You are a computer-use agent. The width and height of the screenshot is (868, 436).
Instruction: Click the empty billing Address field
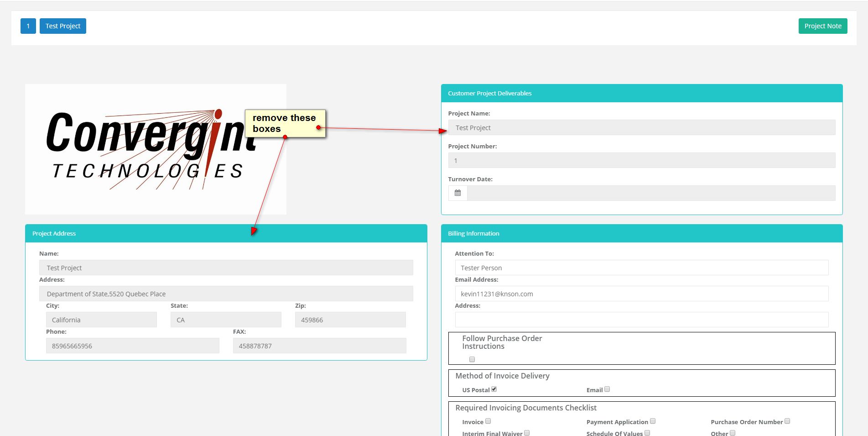(x=642, y=320)
